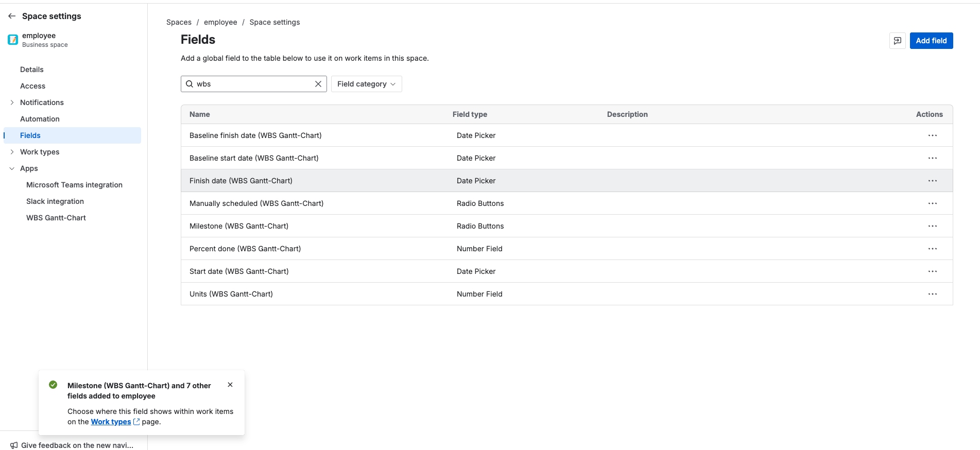Go to Automation settings
This screenshot has height=450, width=980.
pyautogui.click(x=40, y=119)
